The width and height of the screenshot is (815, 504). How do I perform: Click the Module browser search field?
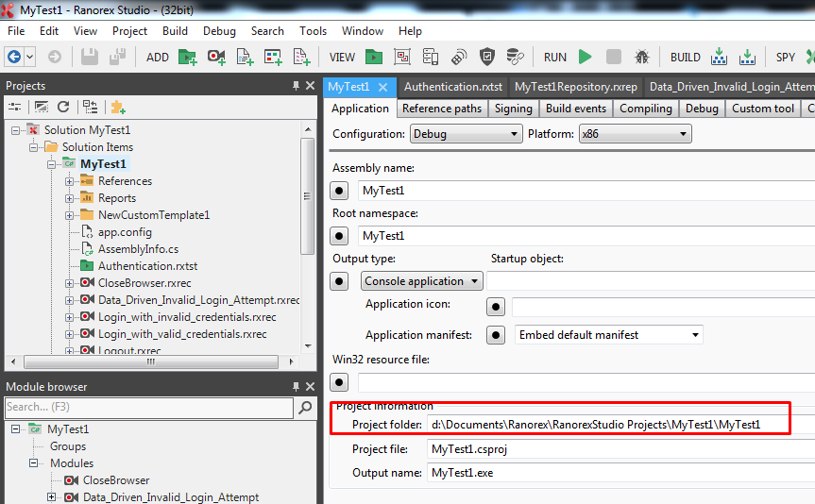point(149,408)
